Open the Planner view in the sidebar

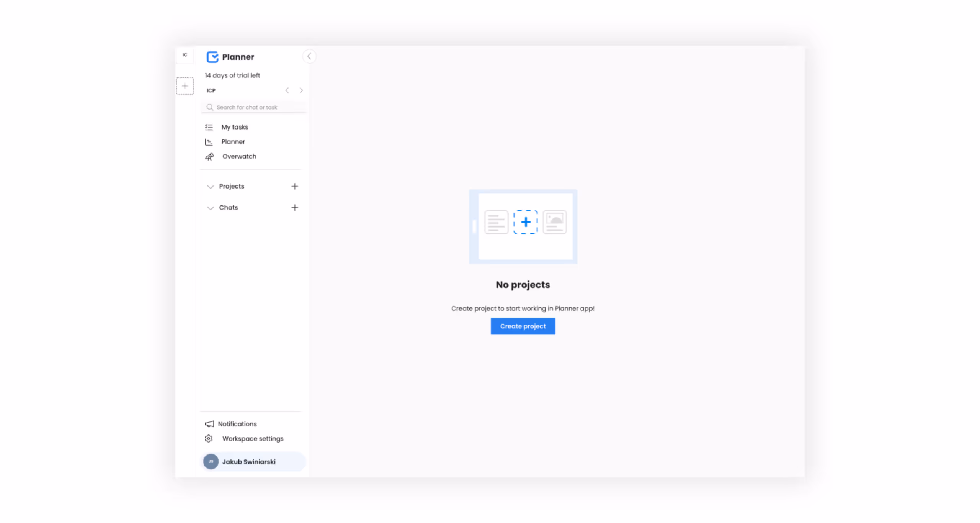[233, 142]
